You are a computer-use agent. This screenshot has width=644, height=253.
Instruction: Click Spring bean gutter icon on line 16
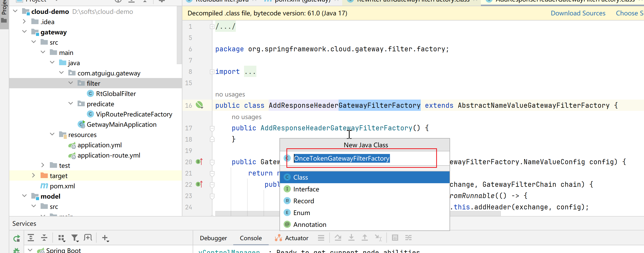200,105
